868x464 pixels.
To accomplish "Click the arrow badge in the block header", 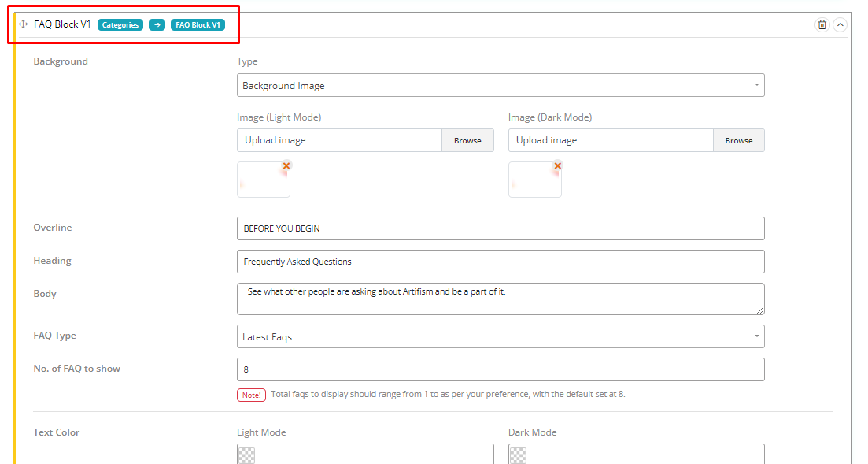I will (157, 24).
